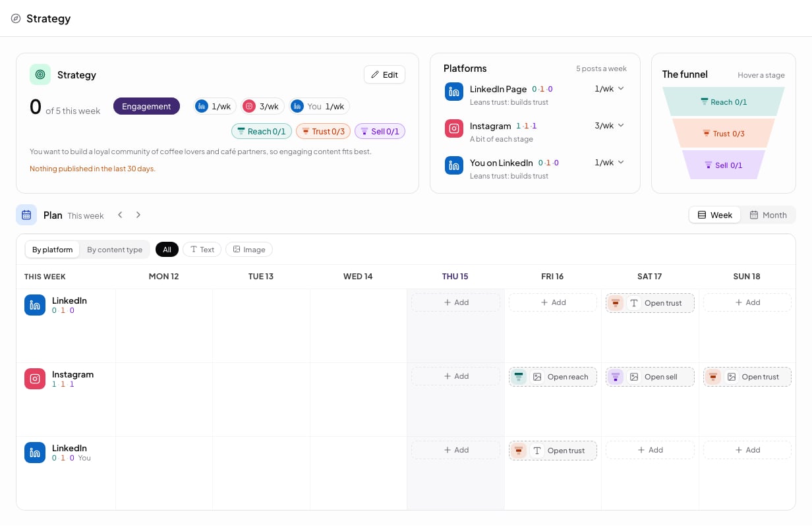Click LinkedIn Page icon in Platforms panel
Image resolution: width=812 pixels, height=527 pixels.
point(454,92)
